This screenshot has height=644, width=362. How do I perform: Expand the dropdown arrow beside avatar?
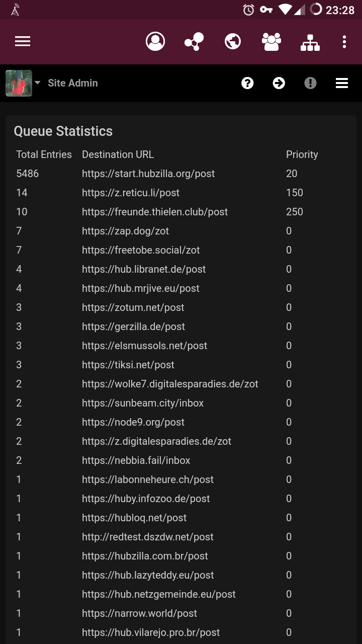38,83
